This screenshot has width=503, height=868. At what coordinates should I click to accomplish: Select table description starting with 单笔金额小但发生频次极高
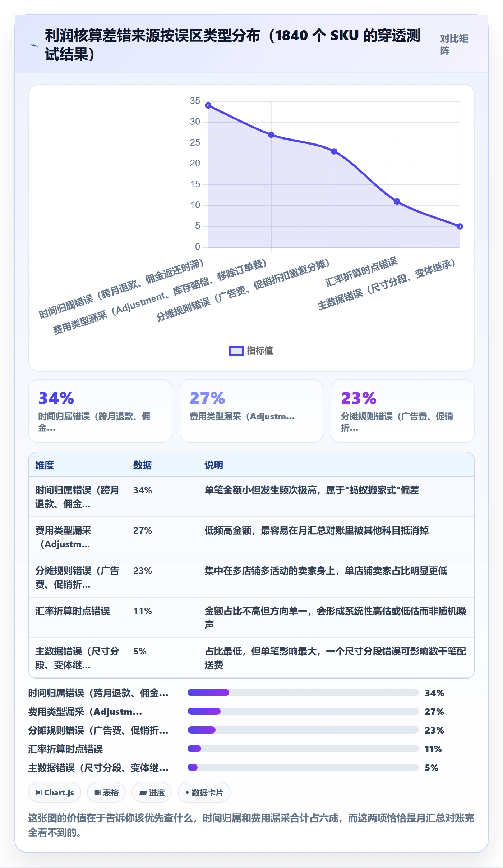[x=312, y=490]
